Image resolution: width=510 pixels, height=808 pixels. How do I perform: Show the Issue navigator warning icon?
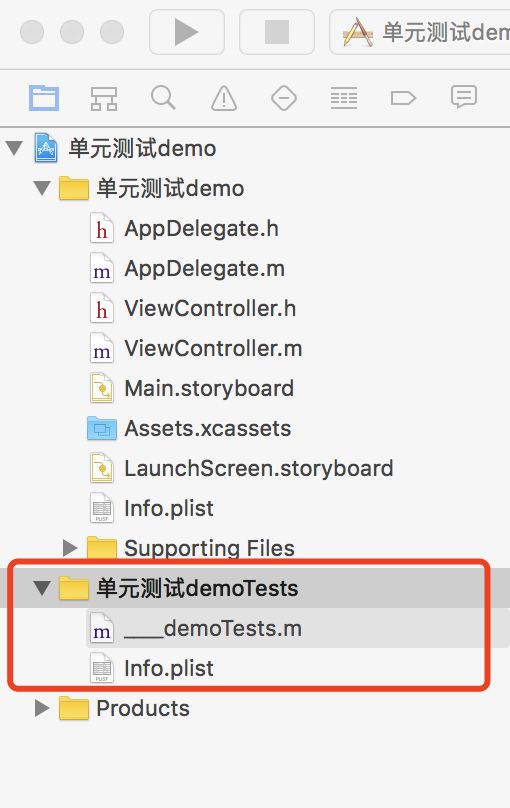point(224,98)
